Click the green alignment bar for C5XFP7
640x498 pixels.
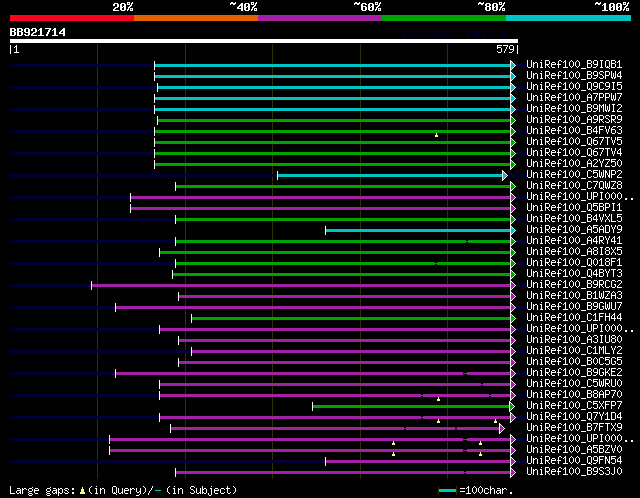(x=411, y=407)
